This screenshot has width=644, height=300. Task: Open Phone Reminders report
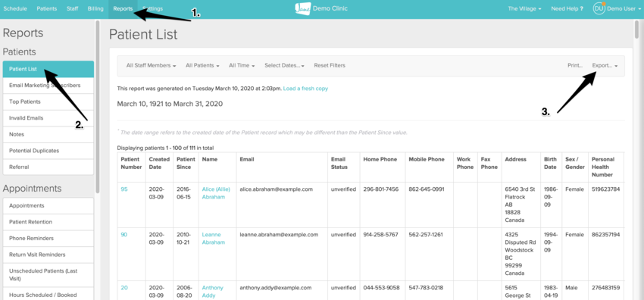(48, 239)
